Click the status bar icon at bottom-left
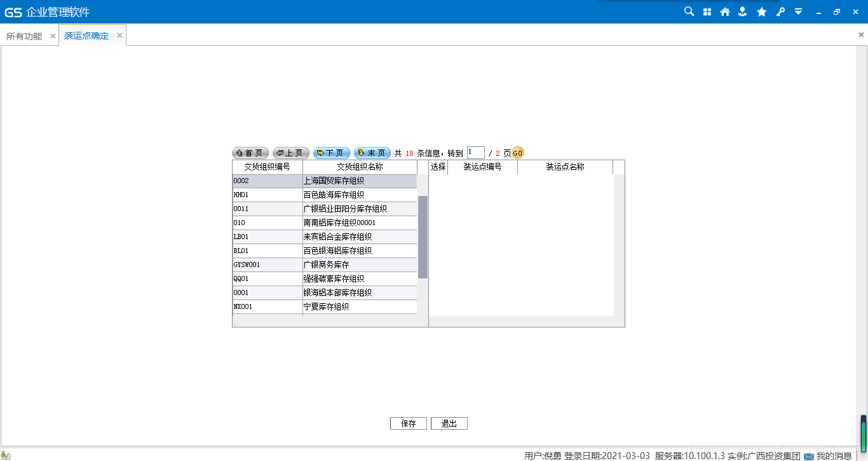 click(5, 455)
